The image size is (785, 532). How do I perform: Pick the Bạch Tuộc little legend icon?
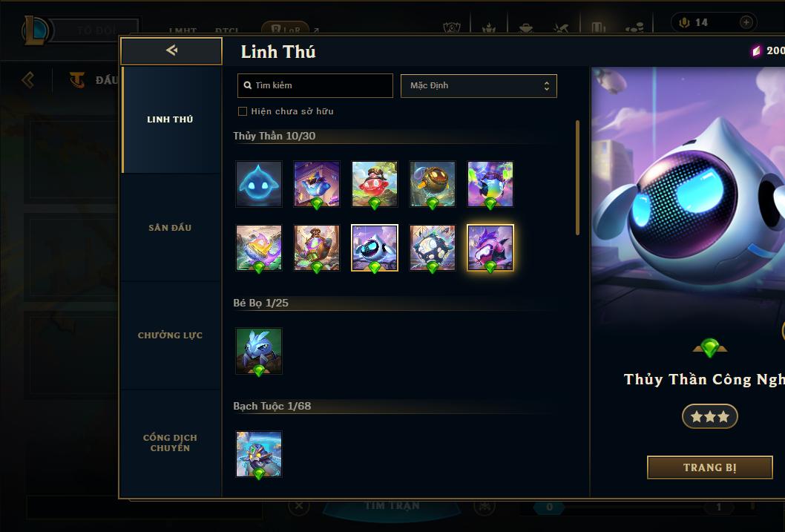pyautogui.click(x=259, y=454)
